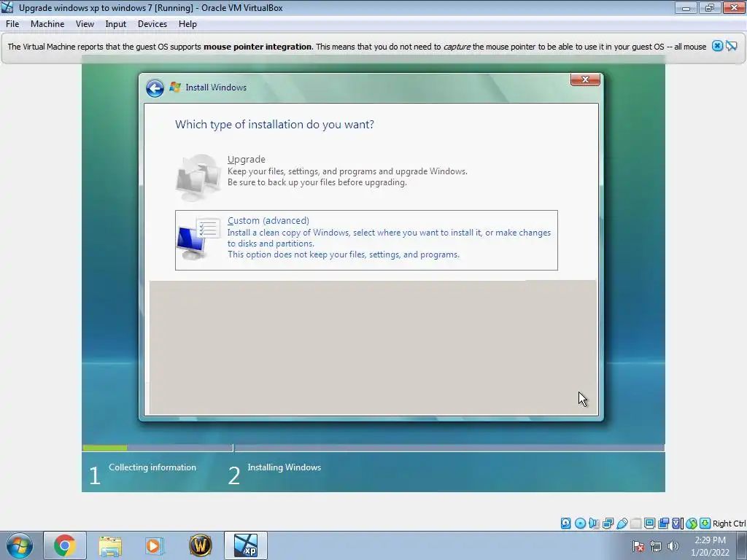Click the Show desktop strip at taskbar end
Screen dimensions: 747x560
pyautogui.click(x=742, y=545)
